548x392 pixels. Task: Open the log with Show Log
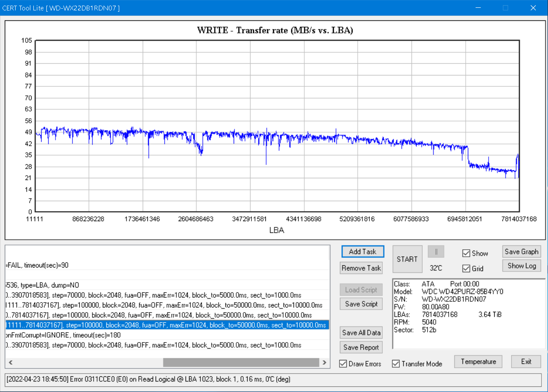coord(521,266)
